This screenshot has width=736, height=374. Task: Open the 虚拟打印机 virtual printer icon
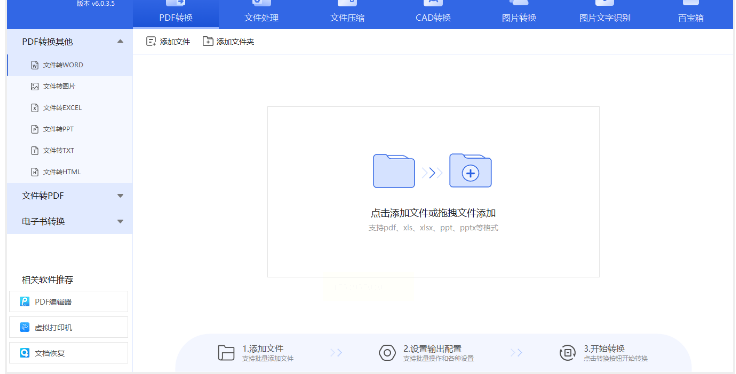click(x=25, y=327)
